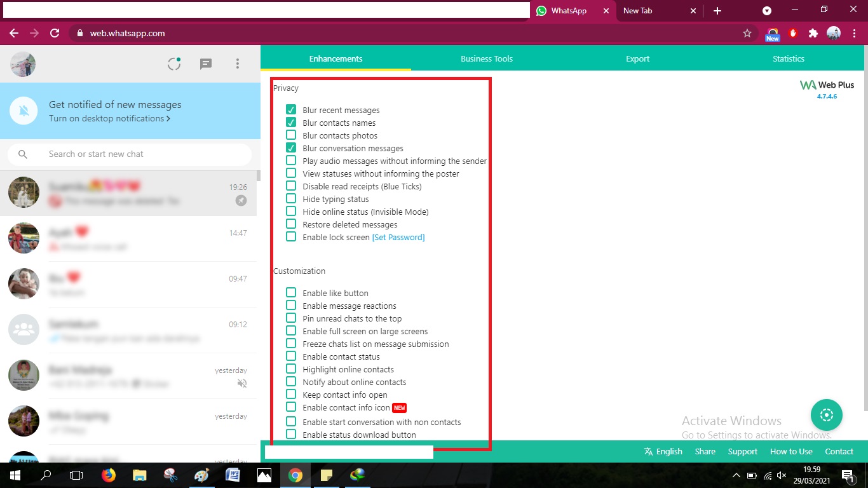Open the WhatsApp three-dot menu
Image resolution: width=868 pixels, height=488 pixels.
click(237, 64)
